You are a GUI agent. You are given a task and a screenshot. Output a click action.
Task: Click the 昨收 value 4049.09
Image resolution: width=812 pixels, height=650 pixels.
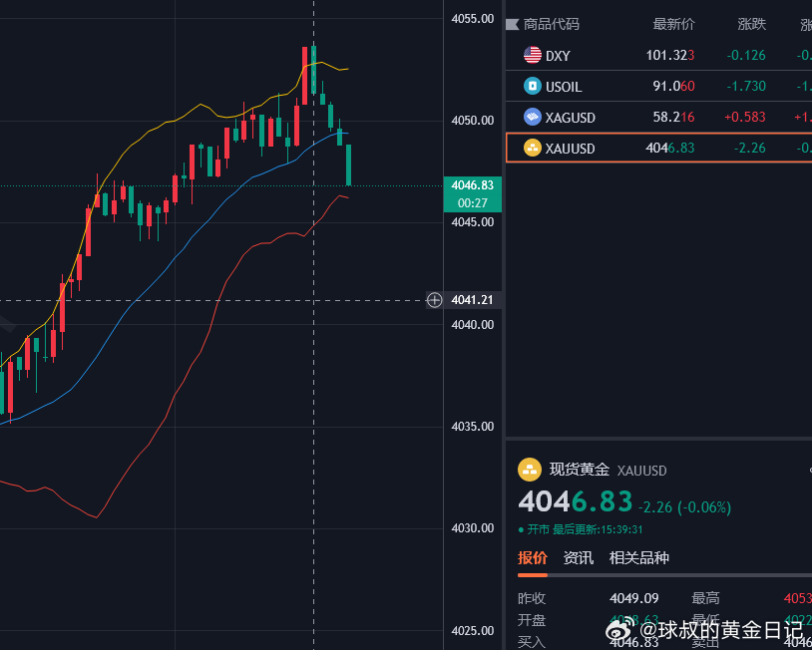pos(633,599)
